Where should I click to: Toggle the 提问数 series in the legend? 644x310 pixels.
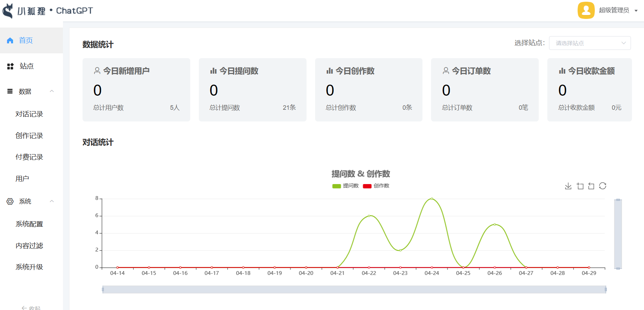point(345,186)
